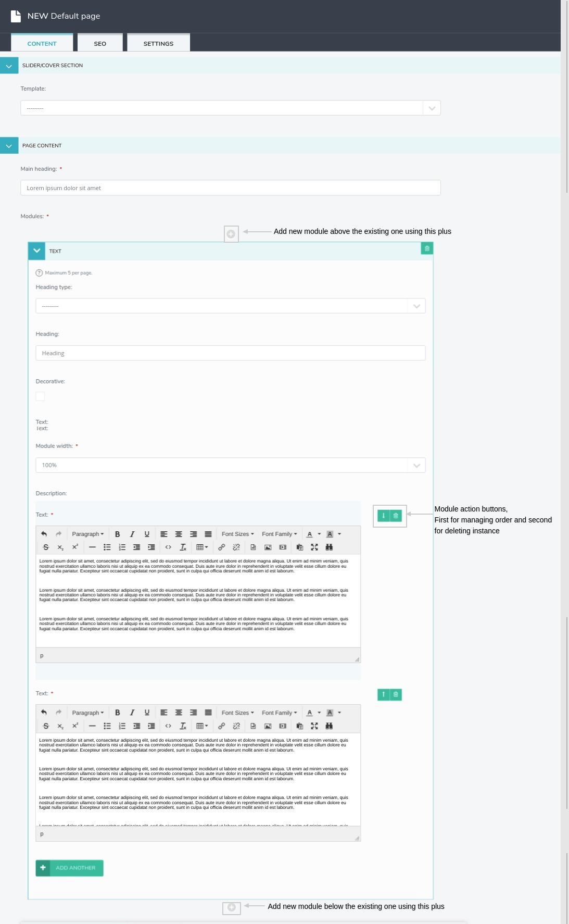Viewport: 569px width, 924px height.
Task: Open the Module width dropdown
Action: click(x=231, y=465)
